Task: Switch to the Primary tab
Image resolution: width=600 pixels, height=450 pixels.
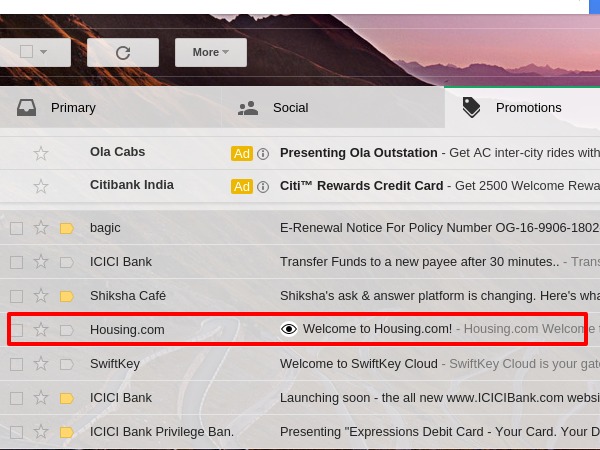Action: [x=73, y=108]
